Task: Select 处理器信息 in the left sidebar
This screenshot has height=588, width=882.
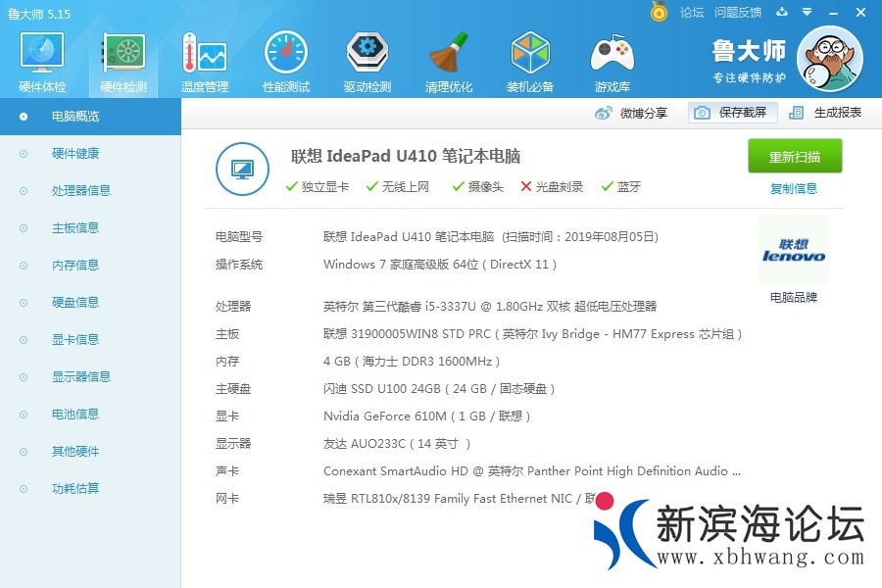Action: coord(80,191)
